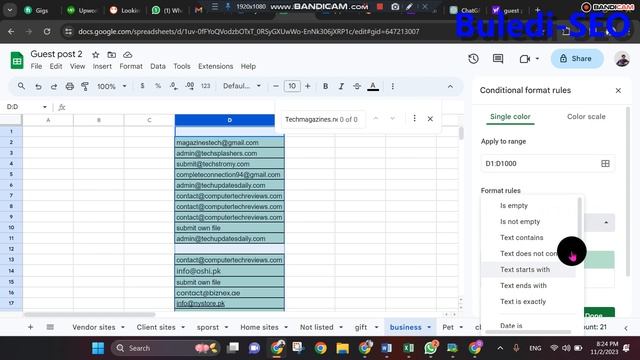
Task: Open the Format menu
Action: 131,66
